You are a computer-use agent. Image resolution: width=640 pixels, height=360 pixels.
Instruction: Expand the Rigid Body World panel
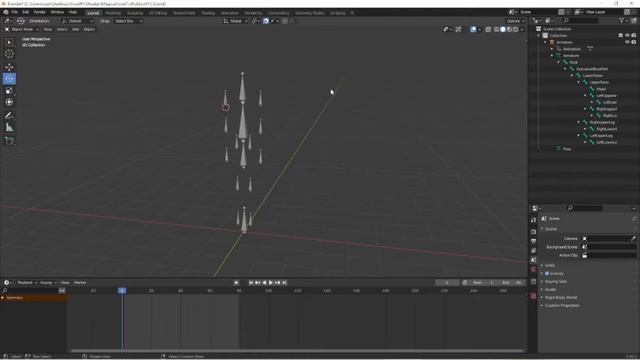pos(561,298)
